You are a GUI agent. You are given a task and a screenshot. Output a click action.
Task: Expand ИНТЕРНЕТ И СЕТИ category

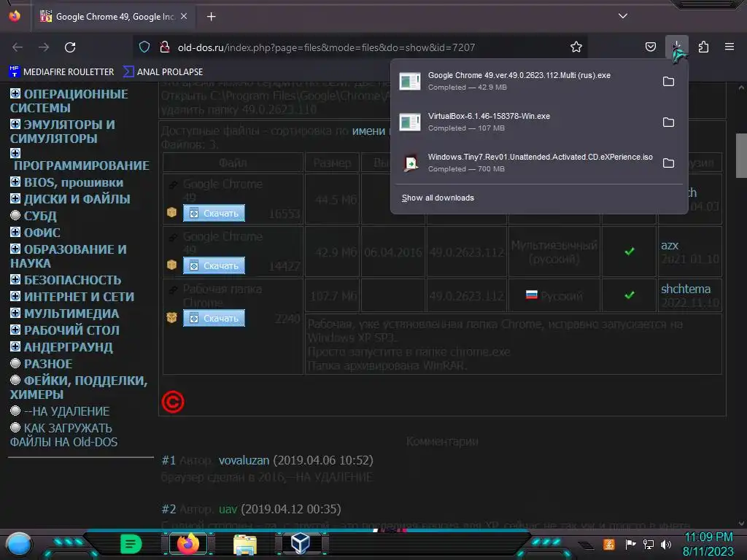pyautogui.click(x=15, y=296)
